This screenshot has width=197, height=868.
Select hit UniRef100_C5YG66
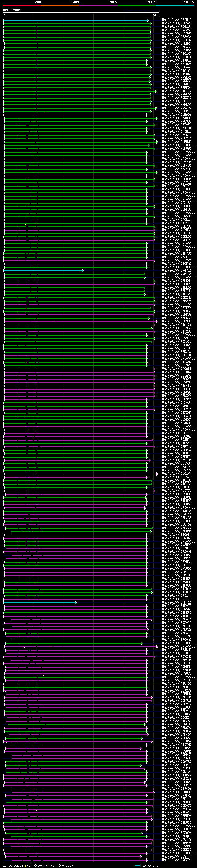click(x=177, y=50)
